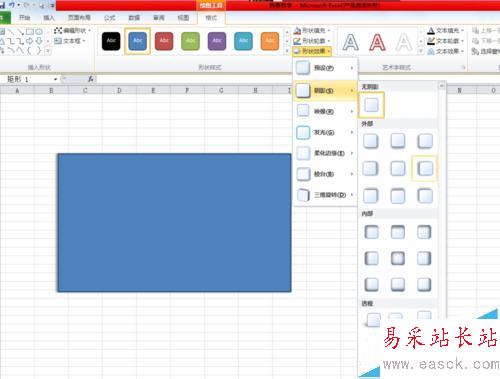Select the blue outline WordArt A style
500x379 pixels.
click(351, 42)
